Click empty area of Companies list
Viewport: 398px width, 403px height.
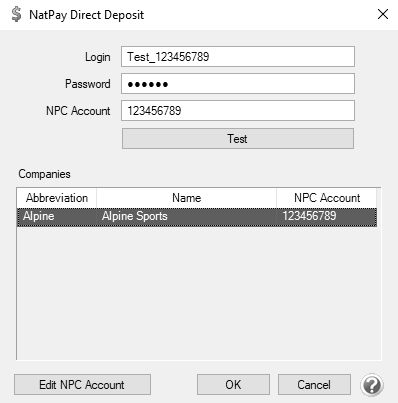198,293
